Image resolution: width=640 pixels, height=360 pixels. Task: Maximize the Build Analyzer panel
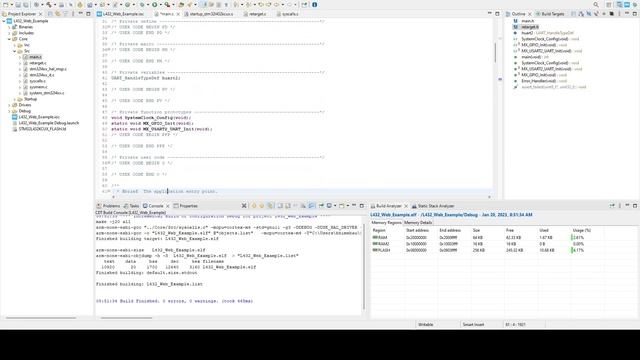[x=635, y=206]
